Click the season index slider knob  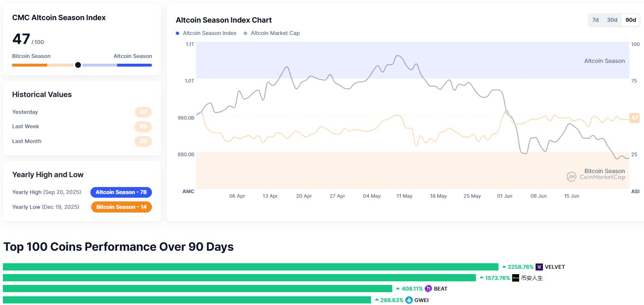(x=78, y=65)
